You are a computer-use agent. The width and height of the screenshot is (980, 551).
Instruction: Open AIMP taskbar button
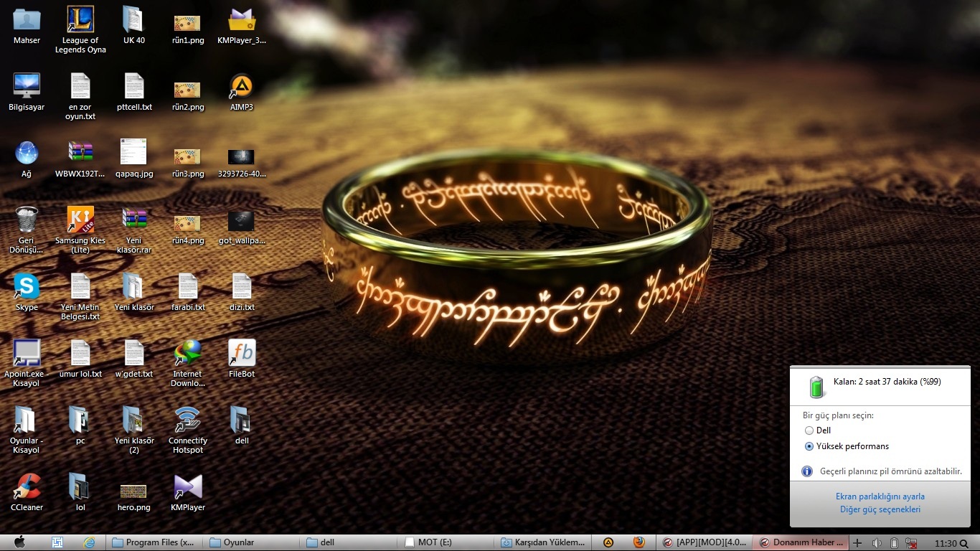(608, 542)
